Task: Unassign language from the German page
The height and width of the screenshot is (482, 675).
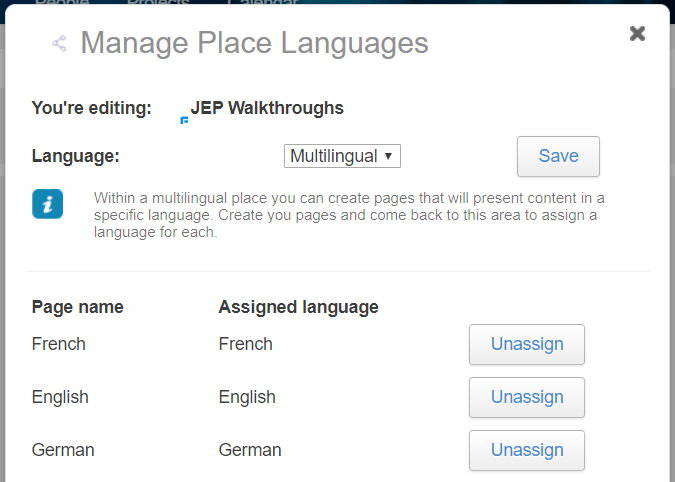Action: [x=527, y=450]
